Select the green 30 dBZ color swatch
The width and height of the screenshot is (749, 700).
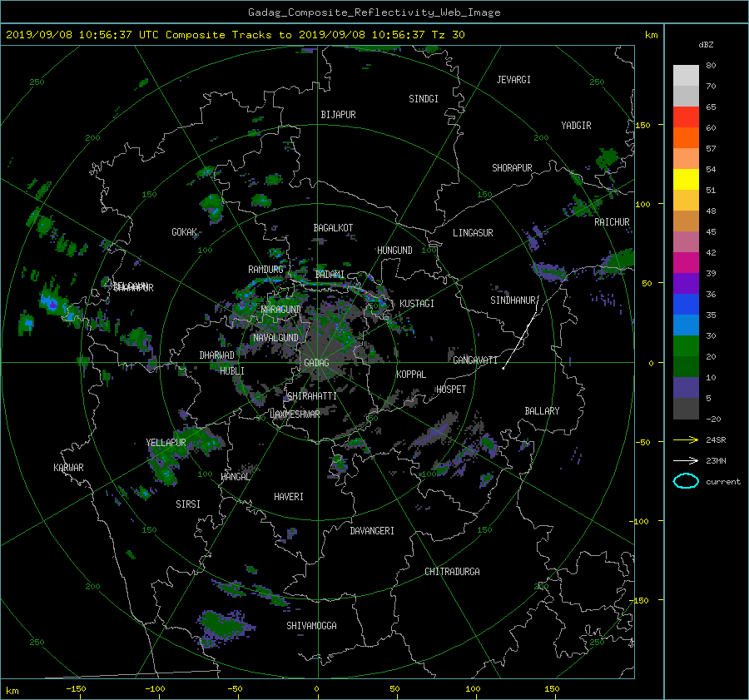coord(686,346)
